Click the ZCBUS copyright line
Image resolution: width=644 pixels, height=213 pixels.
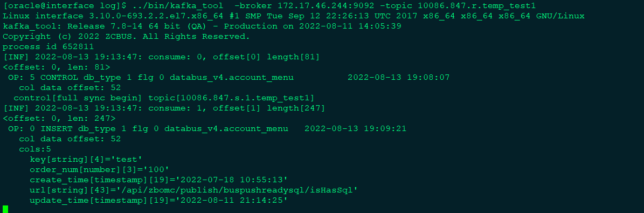pos(126,37)
